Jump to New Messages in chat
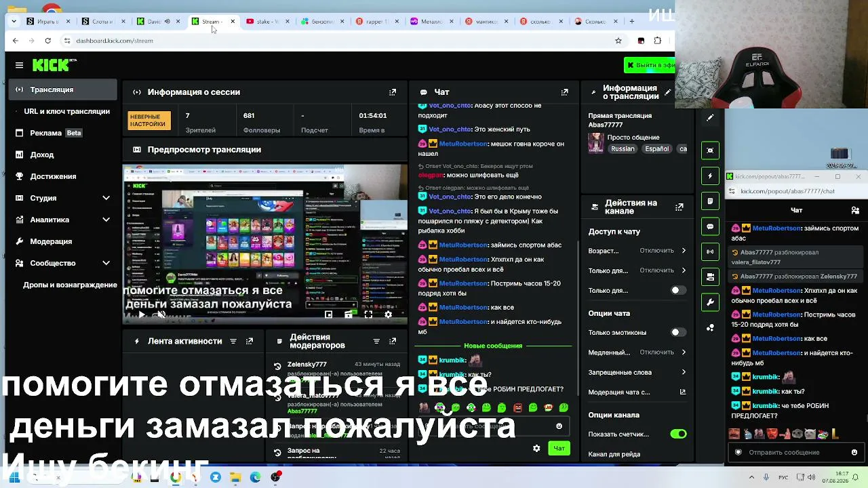Image resolution: width=868 pixels, height=488 pixels. point(493,346)
